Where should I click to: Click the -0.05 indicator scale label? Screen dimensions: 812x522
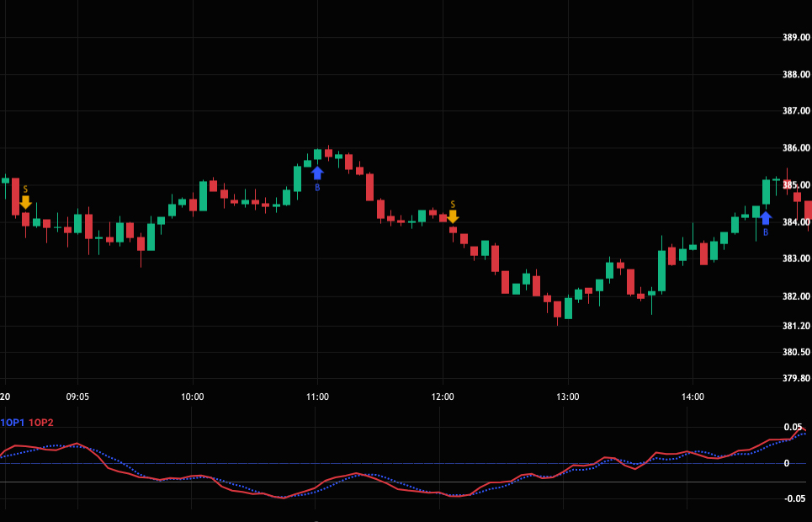[793, 499]
